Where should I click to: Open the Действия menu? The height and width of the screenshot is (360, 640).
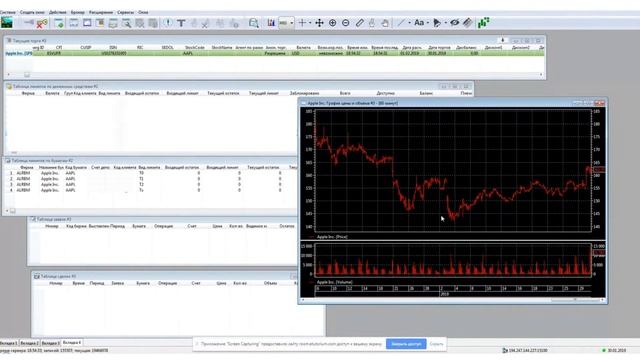click(58, 12)
